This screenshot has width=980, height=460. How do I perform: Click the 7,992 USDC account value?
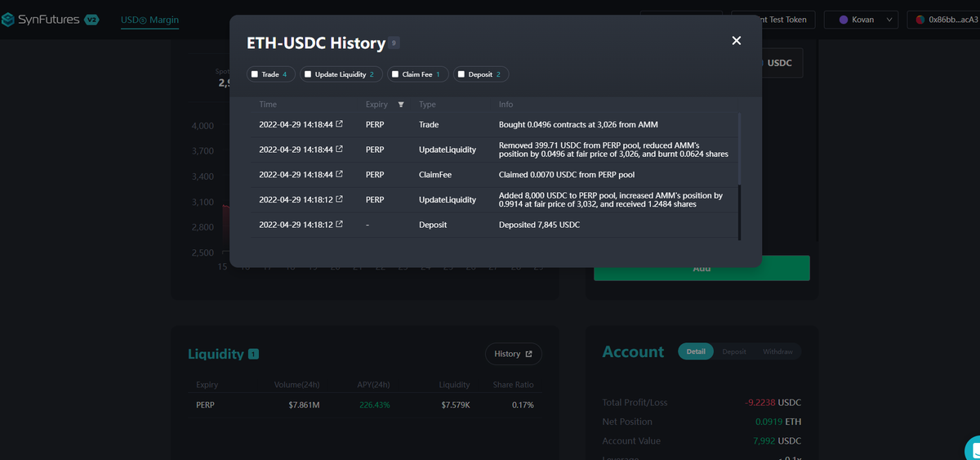pyautogui.click(x=777, y=441)
